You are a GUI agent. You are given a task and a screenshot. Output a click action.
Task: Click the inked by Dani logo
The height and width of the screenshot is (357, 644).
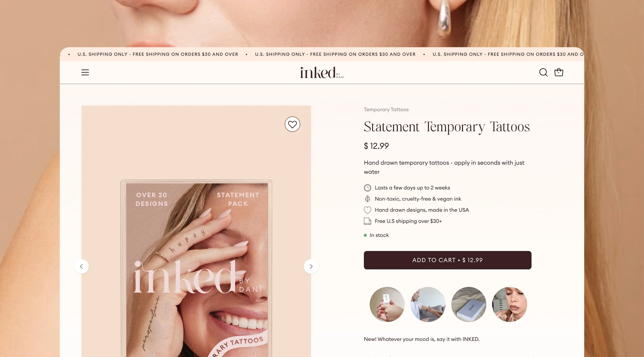tap(322, 72)
